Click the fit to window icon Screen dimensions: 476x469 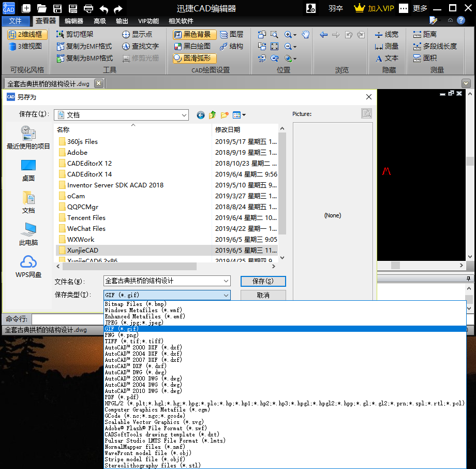(274, 46)
